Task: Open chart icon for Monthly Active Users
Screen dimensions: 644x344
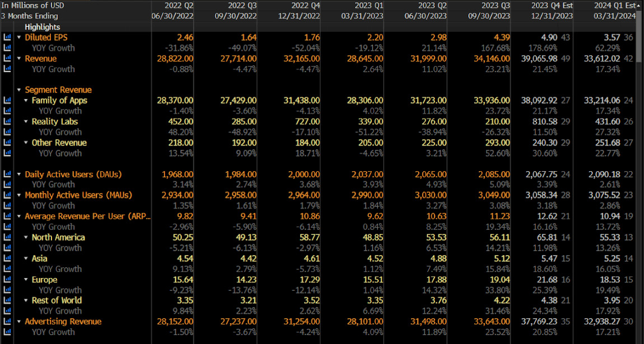Action: [7, 195]
